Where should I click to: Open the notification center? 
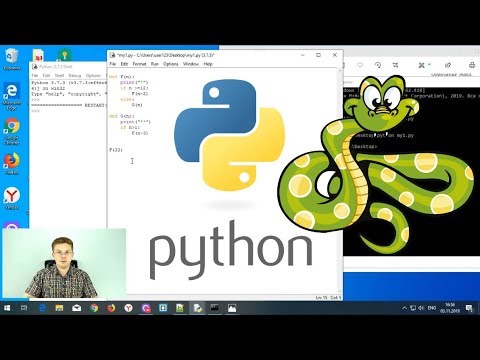pyautogui.click(x=470, y=308)
